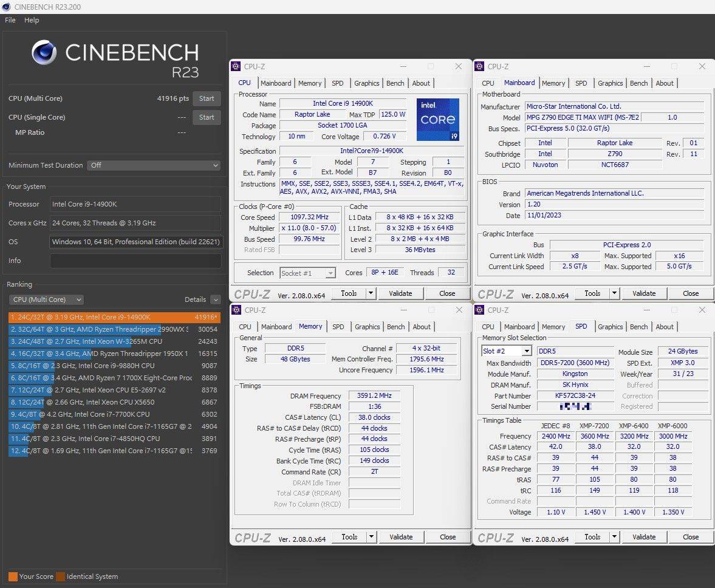The height and width of the screenshot is (588, 715).
Task: Open Tools dropdown arrow in SPD window
Action: [x=615, y=537]
